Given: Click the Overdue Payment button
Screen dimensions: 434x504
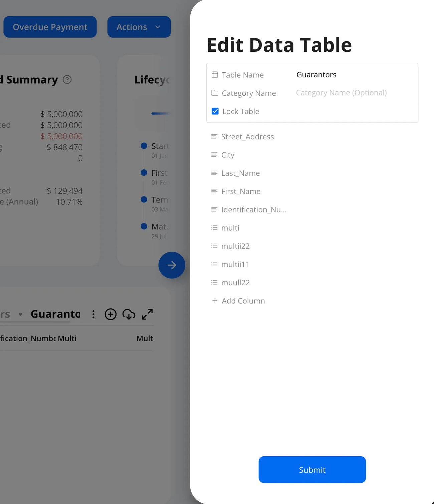Looking at the screenshot, I should pyautogui.click(x=50, y=27).
